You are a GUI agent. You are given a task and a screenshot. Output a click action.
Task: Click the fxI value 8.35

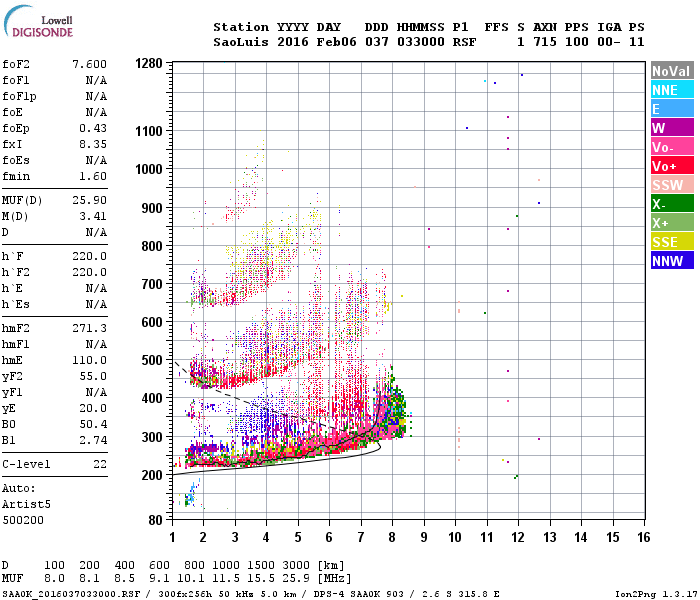coord(93,144)
